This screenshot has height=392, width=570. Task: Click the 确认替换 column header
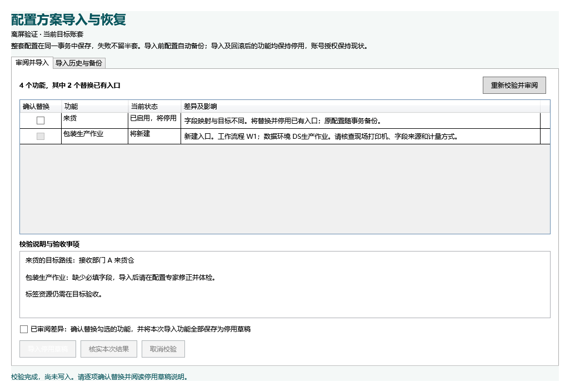pos(41,107)
